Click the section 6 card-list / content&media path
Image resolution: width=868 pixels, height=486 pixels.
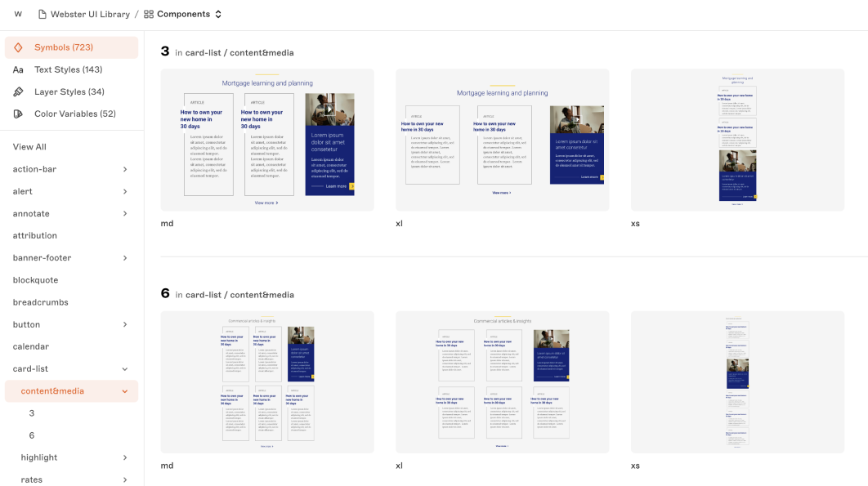(239, 295)
